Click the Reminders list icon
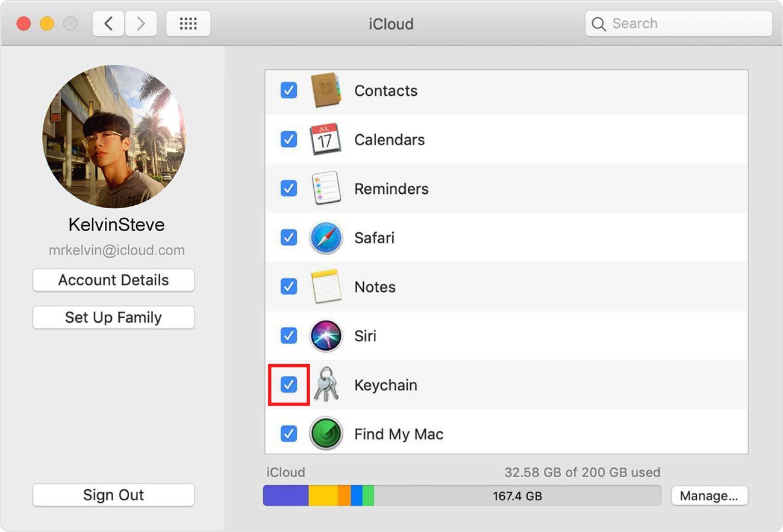Image resolution: width=783 pixels, height=532 pixels. pyautogui.click(x=326, y=188)
